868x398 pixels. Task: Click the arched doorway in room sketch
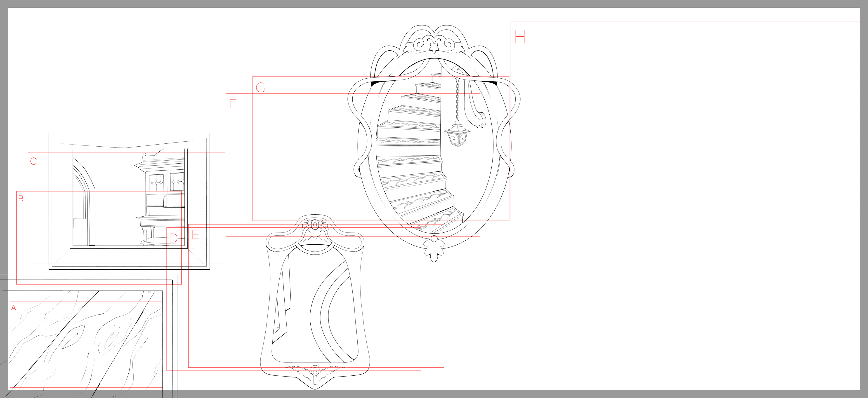pos(83,202)
